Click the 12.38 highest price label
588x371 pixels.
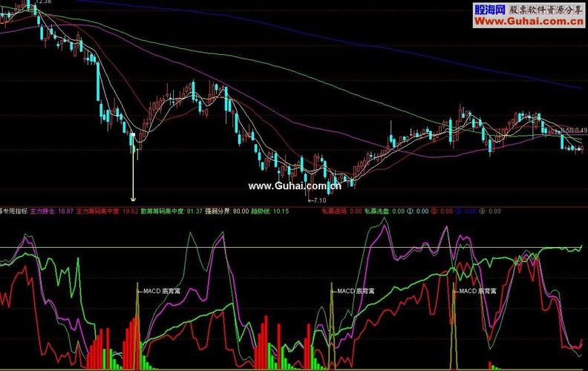click(44, 2)
